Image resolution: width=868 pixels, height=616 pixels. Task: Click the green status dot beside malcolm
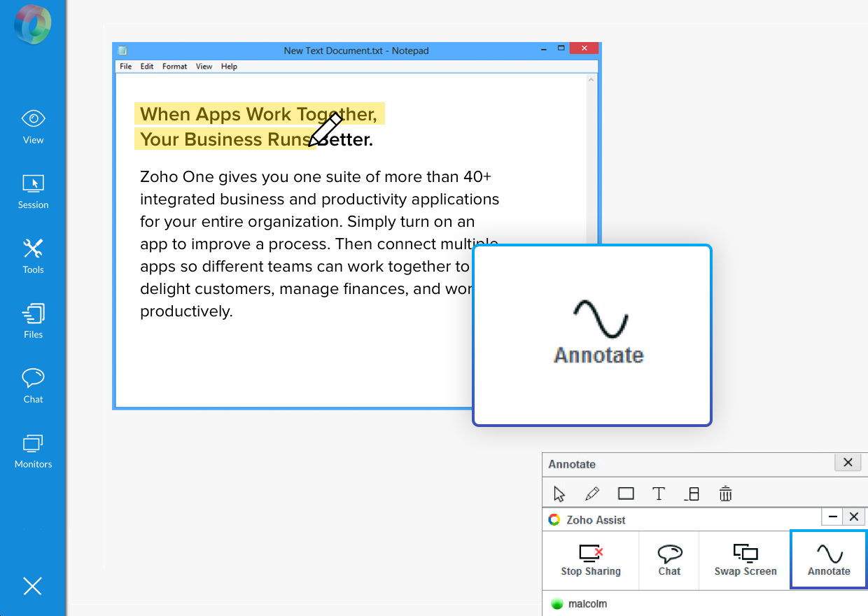click(557, 603)
